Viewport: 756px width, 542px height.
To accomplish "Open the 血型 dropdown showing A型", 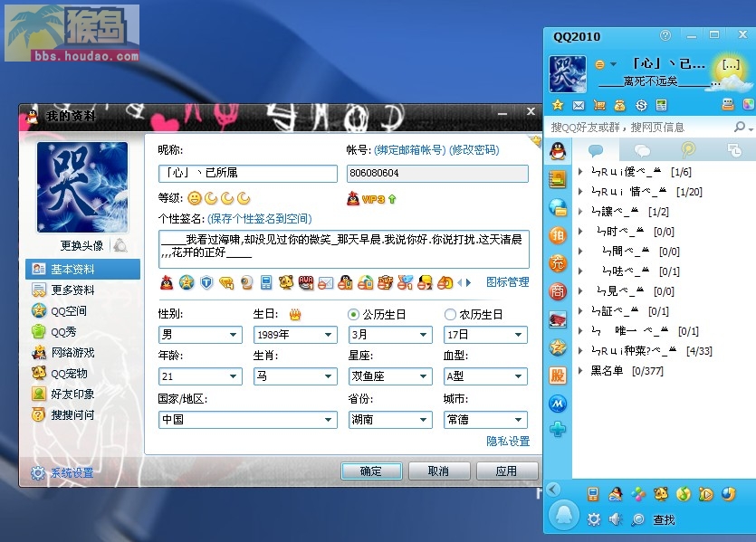I will pyautogui.click(x=485, y=376).
